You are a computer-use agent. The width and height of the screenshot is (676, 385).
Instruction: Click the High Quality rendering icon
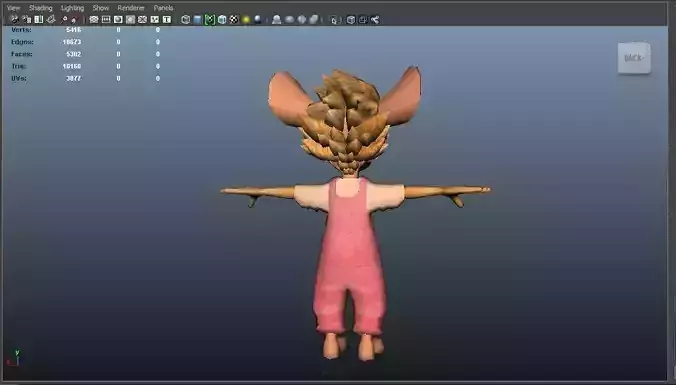[277, 19]
